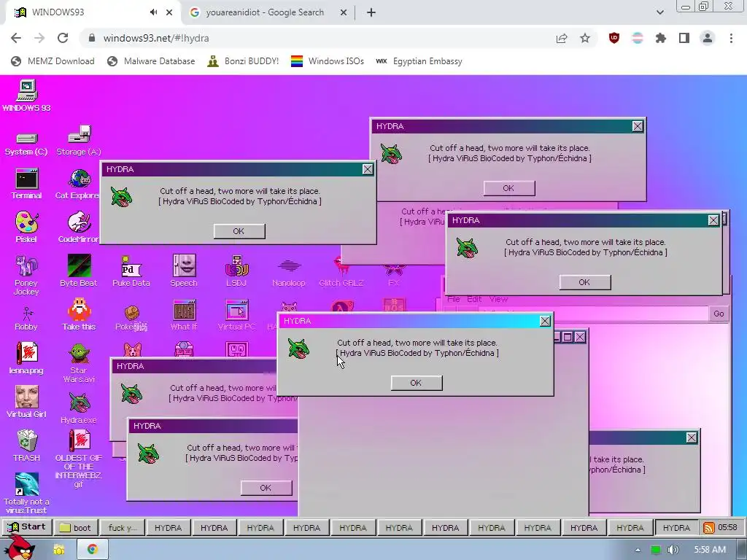Open the Star Wars.avi icon
The height and width of the screenshot is (560, 747).
click(x=79, y=363)
